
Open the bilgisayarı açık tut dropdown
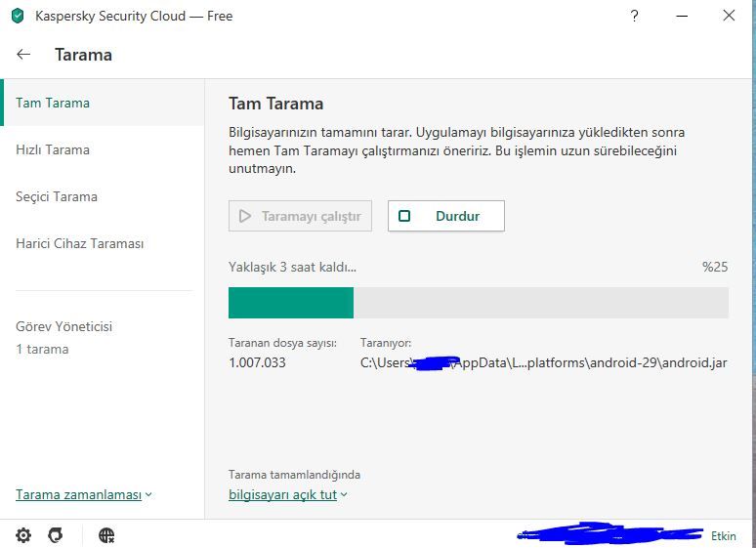(282, 494)
